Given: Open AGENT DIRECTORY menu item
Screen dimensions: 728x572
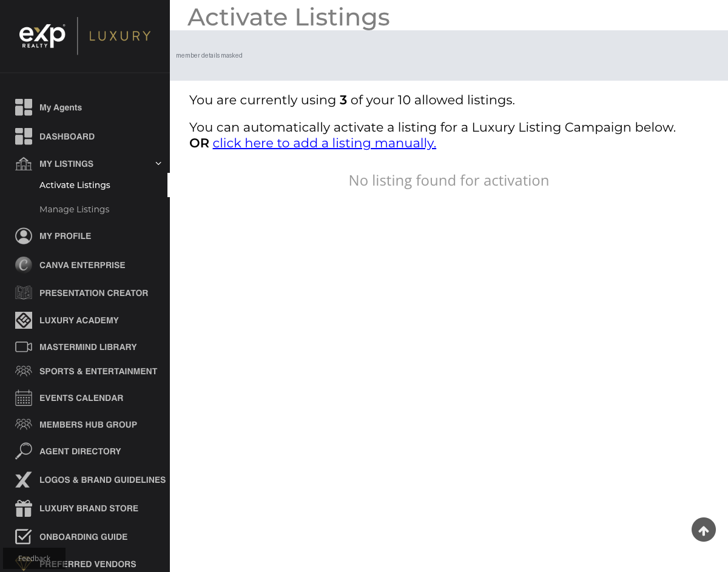Looking at the screenshot, I should pos(80,451).
